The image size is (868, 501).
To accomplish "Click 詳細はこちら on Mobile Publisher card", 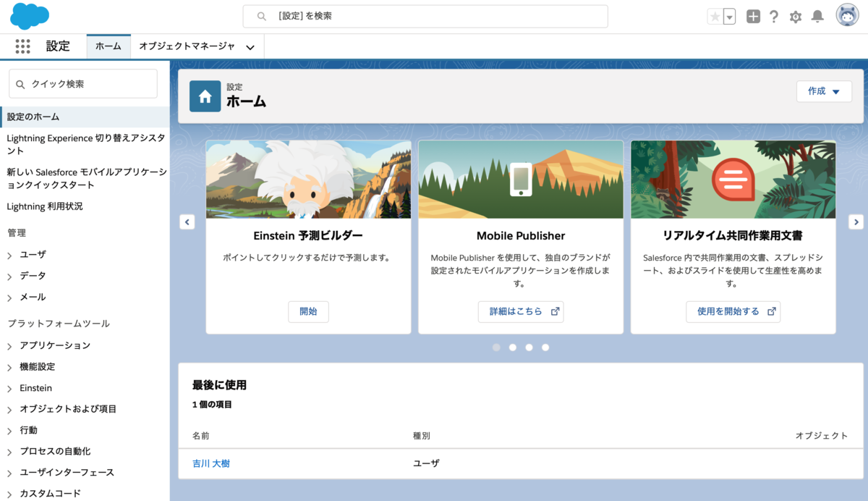I will 521,311.
